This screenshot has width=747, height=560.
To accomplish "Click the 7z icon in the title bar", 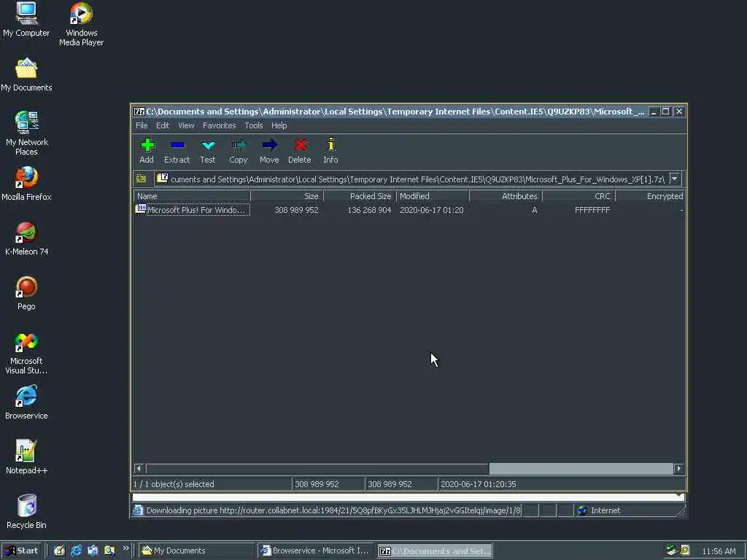I will point(139,112).
